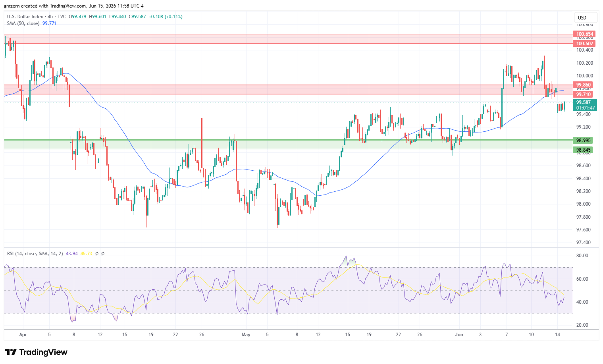
Task: Click the 99.860 zone price label
Action: 584,85
